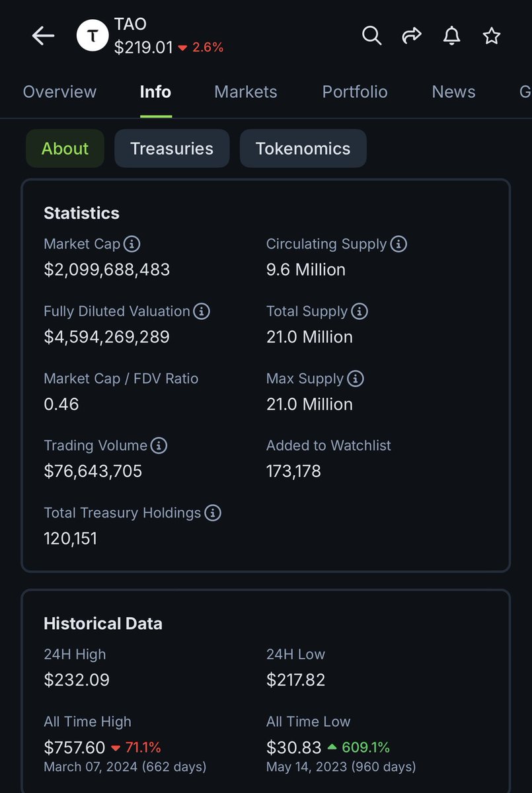Image resolution: width=532 pixels, height=793 pixels.
Task: Tap the back arrow icon
Action: pos(43,36)
